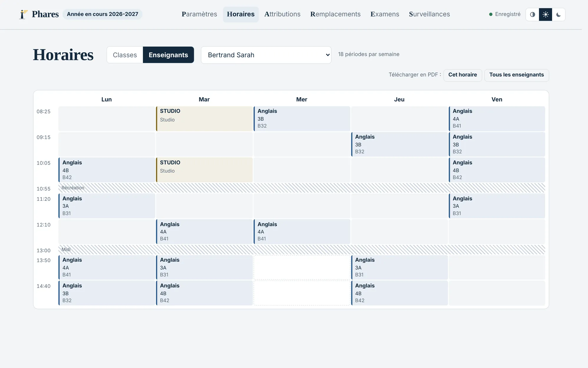Select the light theme sun icon
Viewport: 588px width, 368px height.
[545, 14]
